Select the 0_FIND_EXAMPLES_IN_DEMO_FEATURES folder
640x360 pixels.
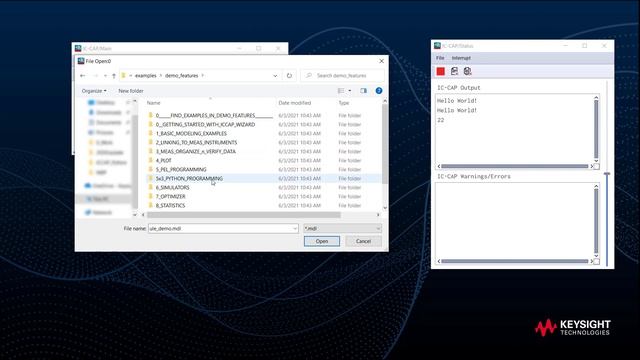coord(214,116)
